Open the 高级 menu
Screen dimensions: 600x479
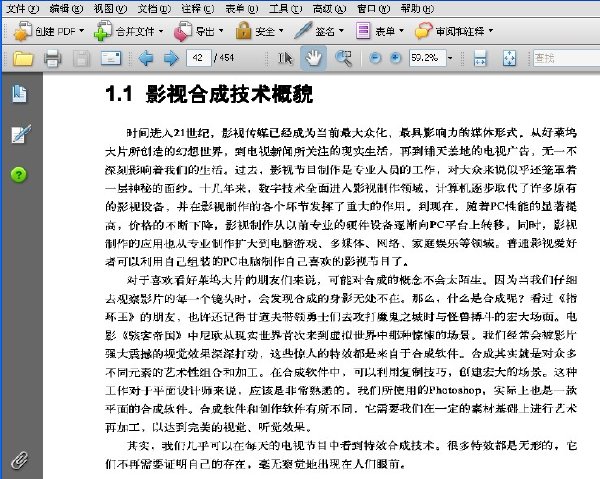click(329, 8)
